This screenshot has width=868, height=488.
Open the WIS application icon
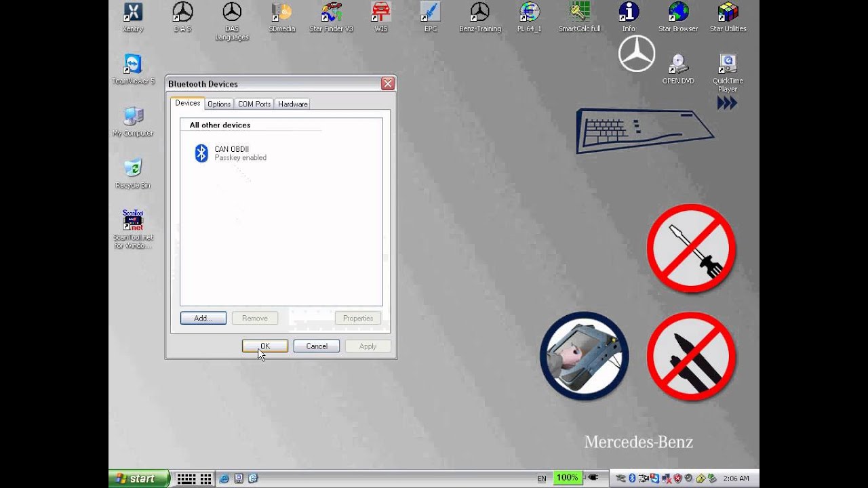(381, 18)
